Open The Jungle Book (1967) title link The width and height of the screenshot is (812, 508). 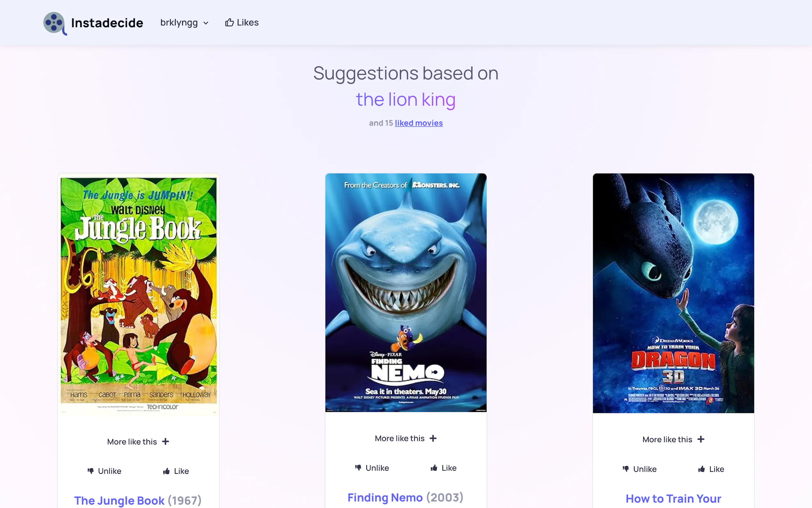click(138, 500)
